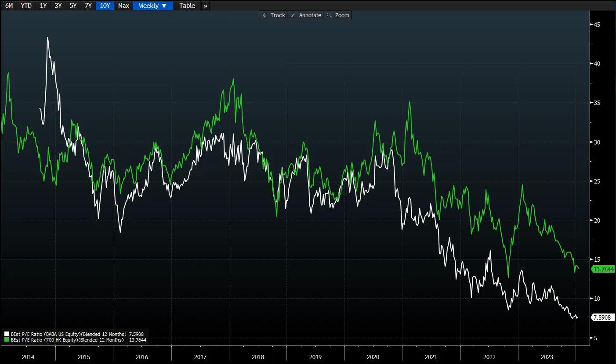Click the 10 tick on the y-axis
This screenshot has height=364, width=616.
pyautogui.click(x=597, y=299)
